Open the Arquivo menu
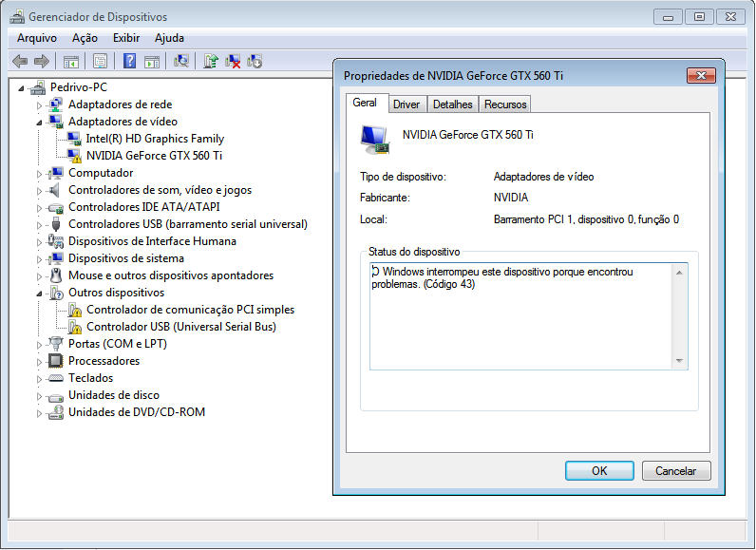This screenshot has height=550, width=756. click(37, 38)
